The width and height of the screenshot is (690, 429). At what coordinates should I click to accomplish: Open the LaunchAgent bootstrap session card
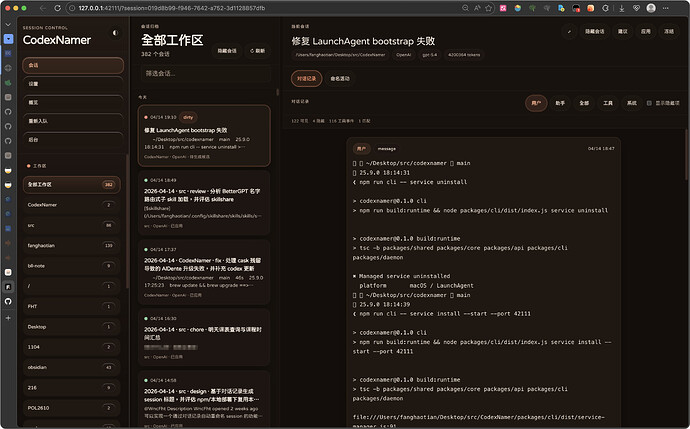coord(204,136)
